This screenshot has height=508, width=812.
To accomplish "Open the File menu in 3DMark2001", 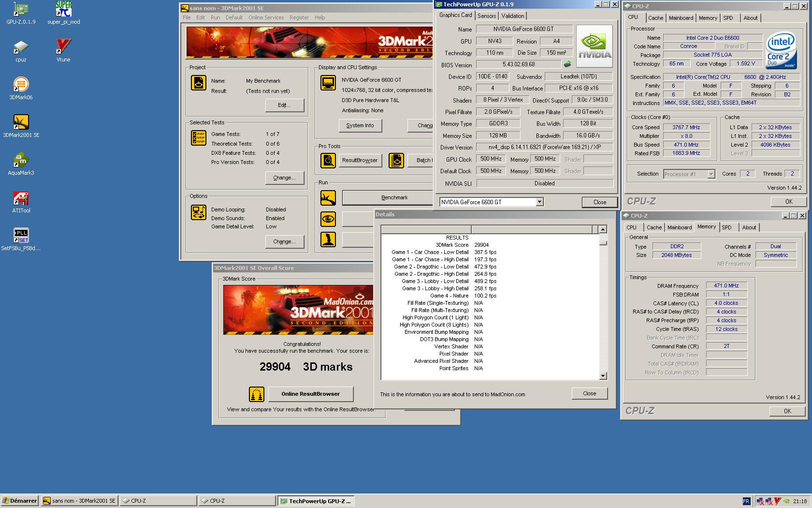I will 187,17.
